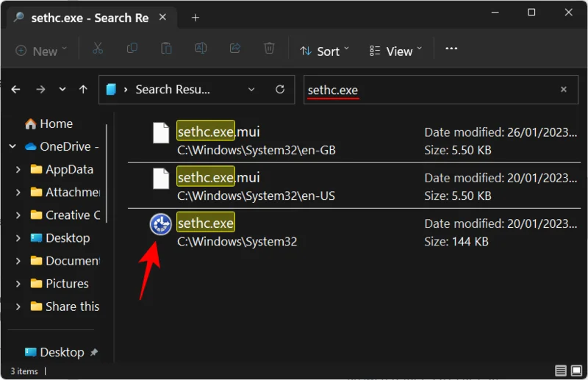Expand the Attachments folder node
Image resolution: width=588 pixels, height=380 pixels.
[x=18, y=192]
